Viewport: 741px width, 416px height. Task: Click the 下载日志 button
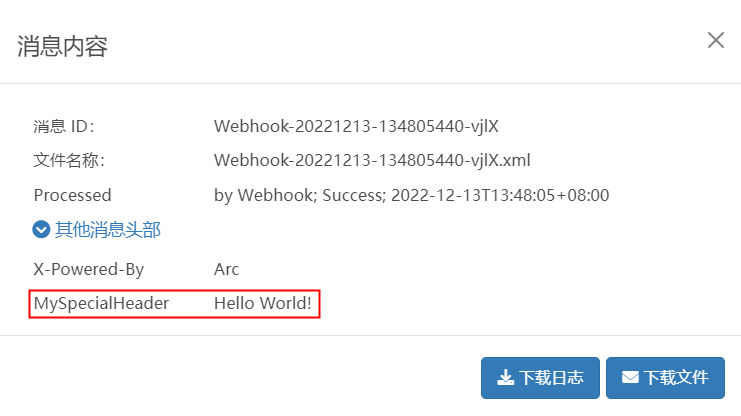tap(540, 378)
